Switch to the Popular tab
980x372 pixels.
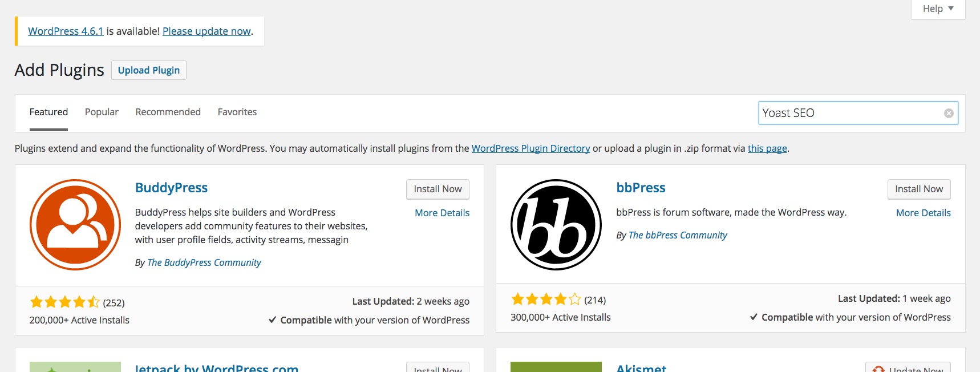click(x=102, y=112)
